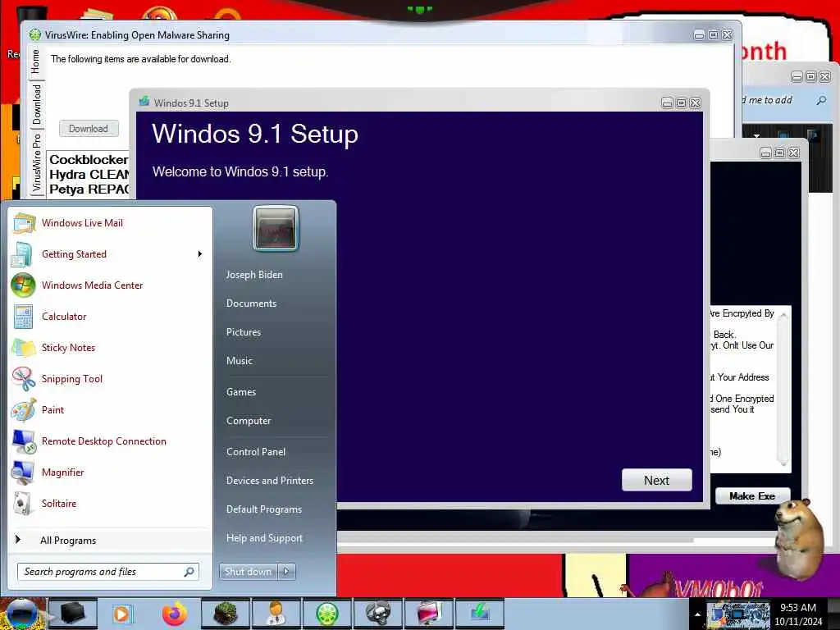Switch to VirusWire Download tab
The width and height of the screenshot is (840, 630).
tap(36, 104)
